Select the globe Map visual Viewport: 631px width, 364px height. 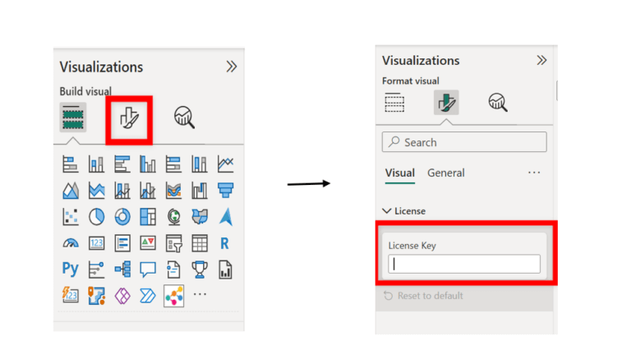click(x=173, y=217)
